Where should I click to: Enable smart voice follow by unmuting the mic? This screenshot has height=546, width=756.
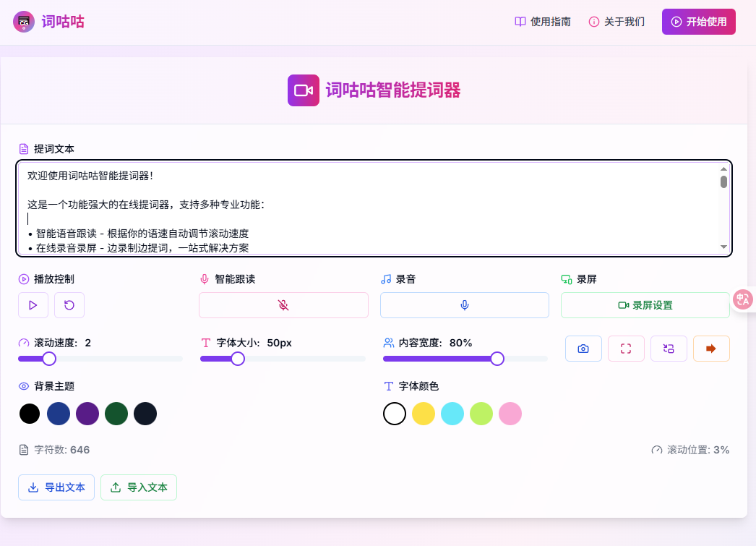[x=283, y=304]
